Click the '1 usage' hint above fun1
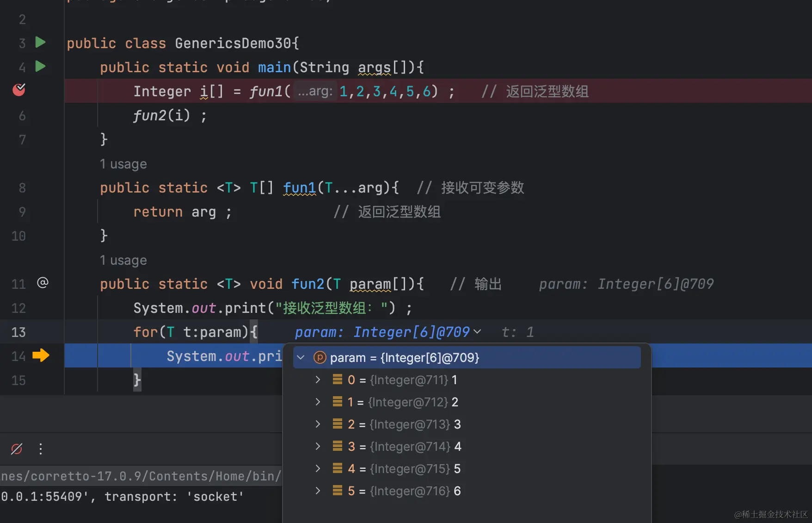 [x=123, y=164]
